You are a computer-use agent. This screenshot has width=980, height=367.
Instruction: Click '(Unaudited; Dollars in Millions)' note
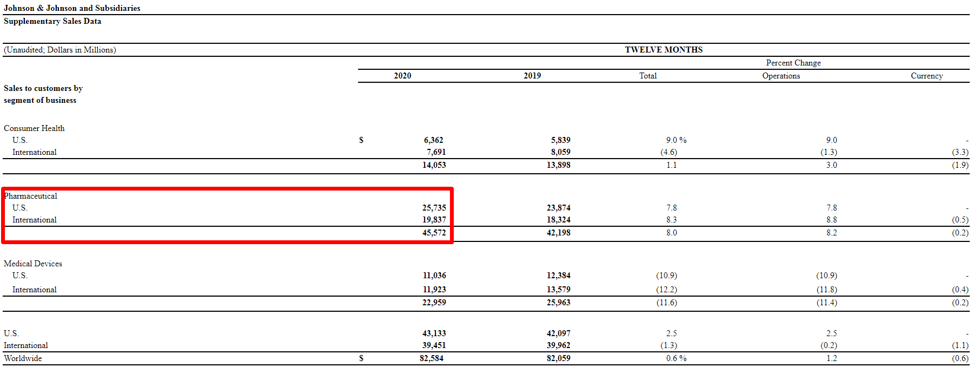(x=60, y=50)
